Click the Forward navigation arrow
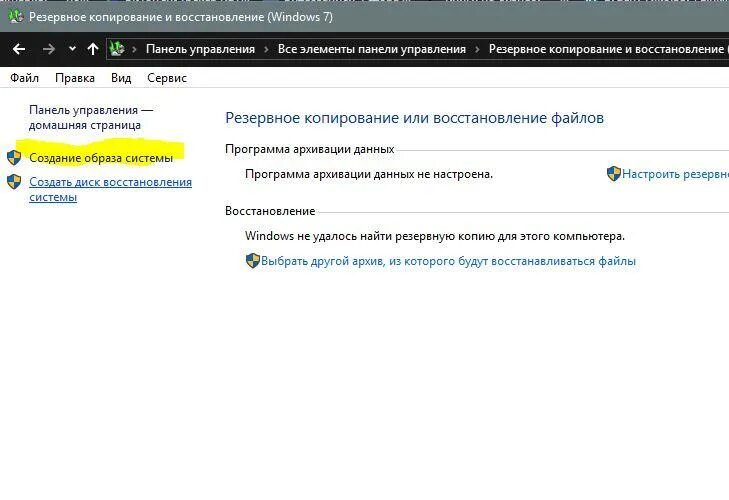The image size is (729, 500). [48, 49]
